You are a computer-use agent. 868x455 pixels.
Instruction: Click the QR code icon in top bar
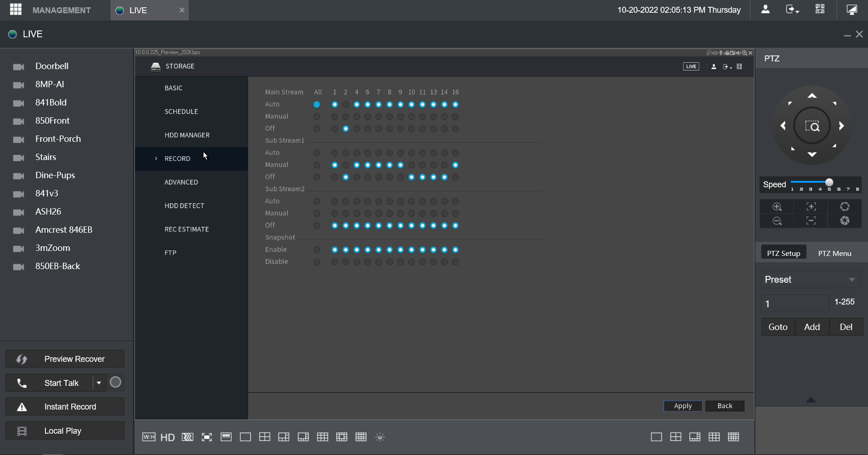(x=820, y=10)
